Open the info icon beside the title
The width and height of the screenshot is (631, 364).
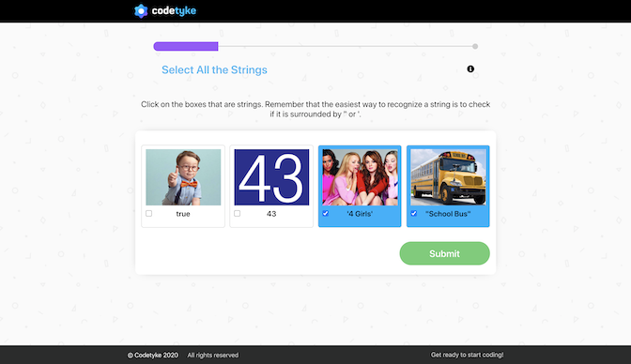pos(470,68)
